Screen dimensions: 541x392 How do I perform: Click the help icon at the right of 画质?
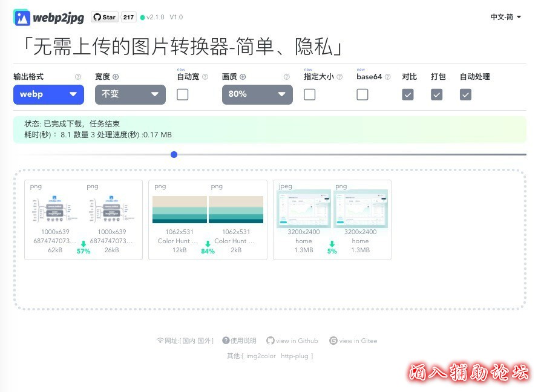(x=287, y=77)
